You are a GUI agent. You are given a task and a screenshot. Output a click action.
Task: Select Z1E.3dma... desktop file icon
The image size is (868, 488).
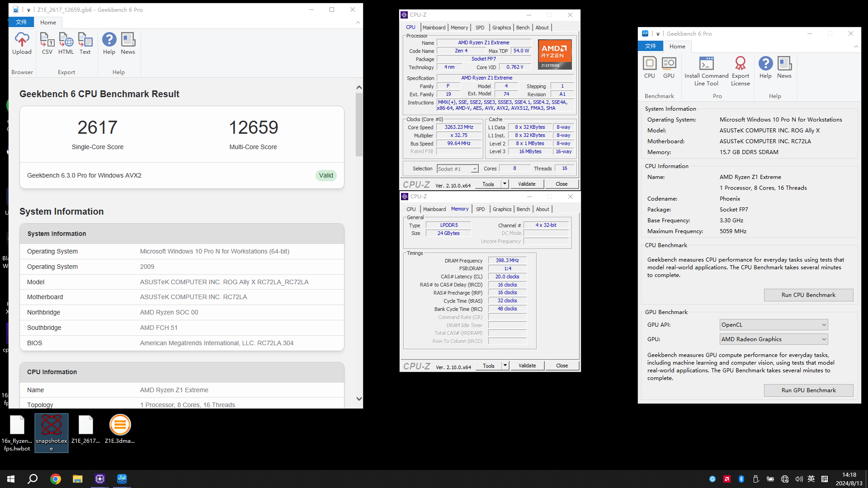120,429
